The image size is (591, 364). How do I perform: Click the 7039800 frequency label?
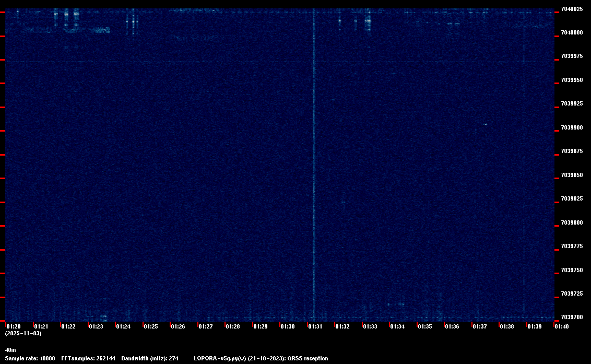pyautogui.click(x=572, y=223)
